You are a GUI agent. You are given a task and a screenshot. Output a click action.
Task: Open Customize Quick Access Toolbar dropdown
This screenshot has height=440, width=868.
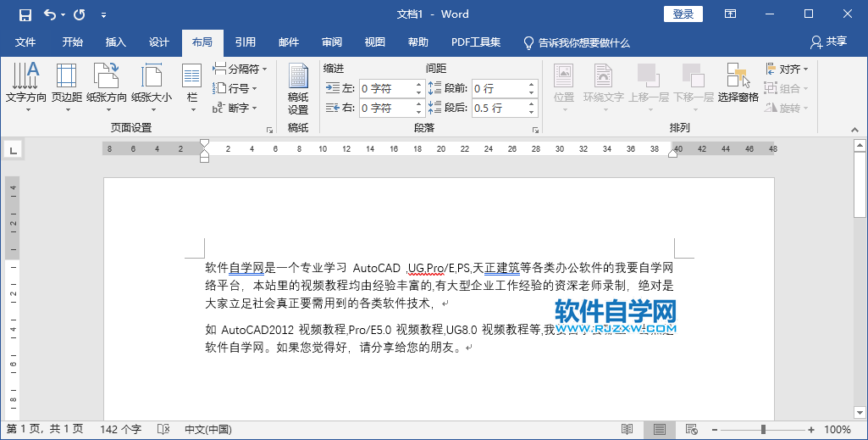point(103,15)
